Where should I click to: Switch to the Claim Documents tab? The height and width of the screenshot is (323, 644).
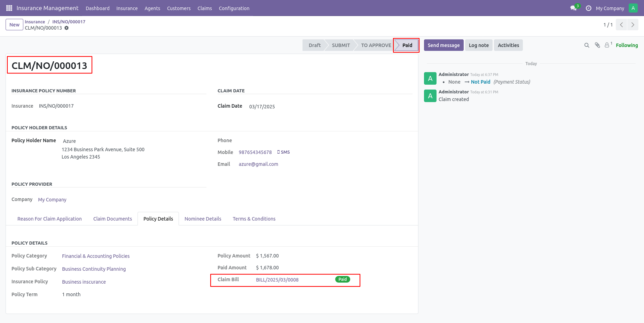pos(112,219)
